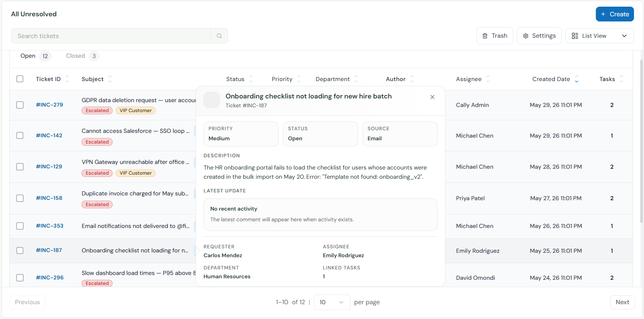The width and height of the screenshot is (644, 319).
Task: Click the search magnifier icon
Action: coord(219,36)
